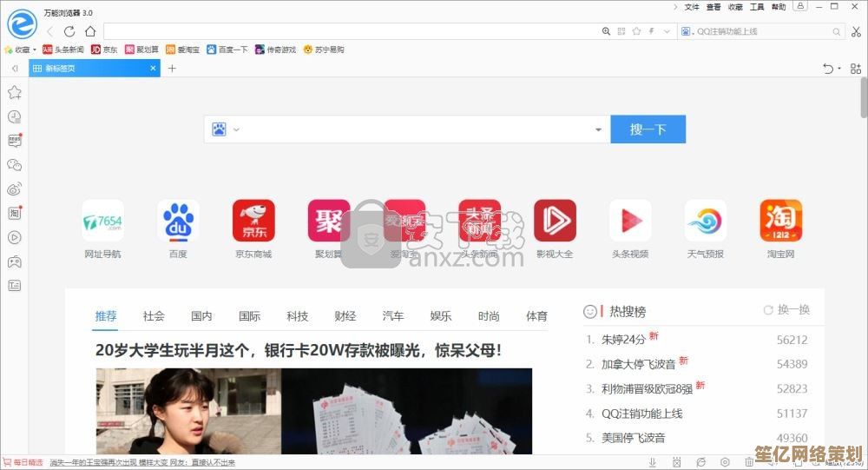Click the WeChat icon in left sidebar
Viewport: 868px width, 470px height.
(15, 164)
